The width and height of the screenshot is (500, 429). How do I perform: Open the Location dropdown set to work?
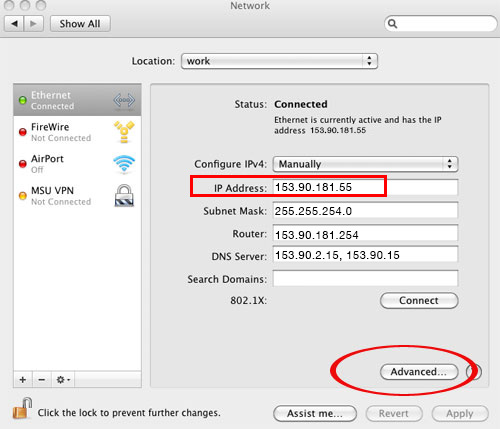point(279,61)
